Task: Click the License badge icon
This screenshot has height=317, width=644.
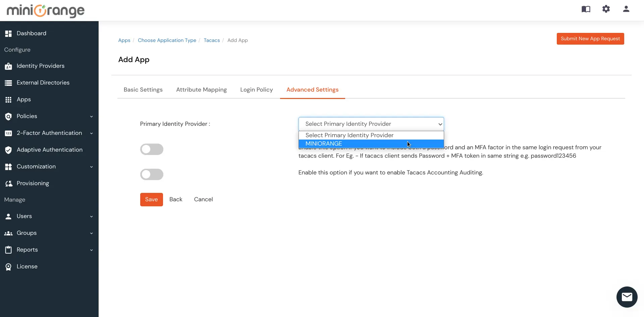Action: point(8,267)
